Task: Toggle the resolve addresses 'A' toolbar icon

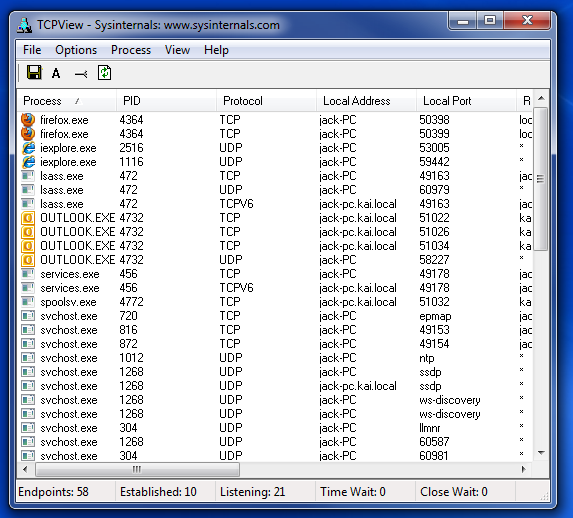Action: [x=56, y=73]
